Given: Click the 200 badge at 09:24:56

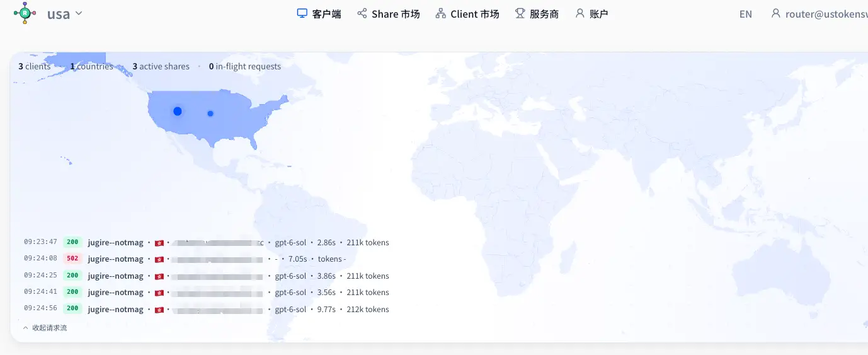Looking at the screenshot, I should (x=72, y=309).
